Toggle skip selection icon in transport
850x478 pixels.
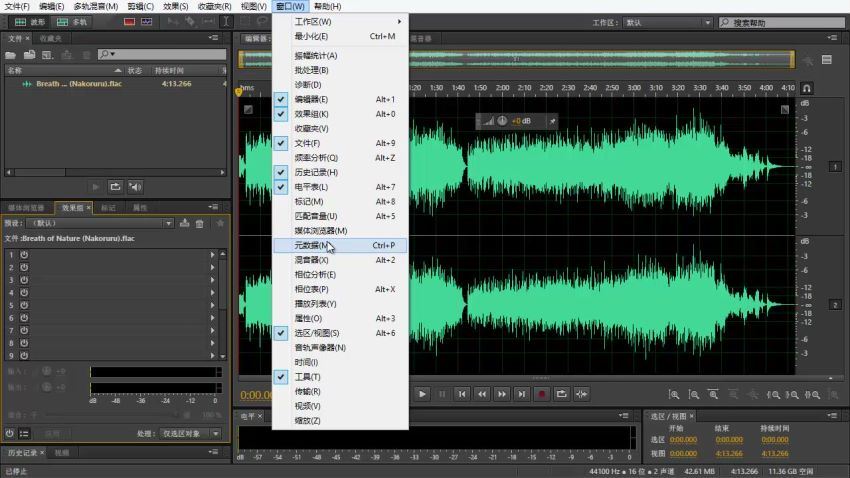pyautogui.click(x=582, y=394)
